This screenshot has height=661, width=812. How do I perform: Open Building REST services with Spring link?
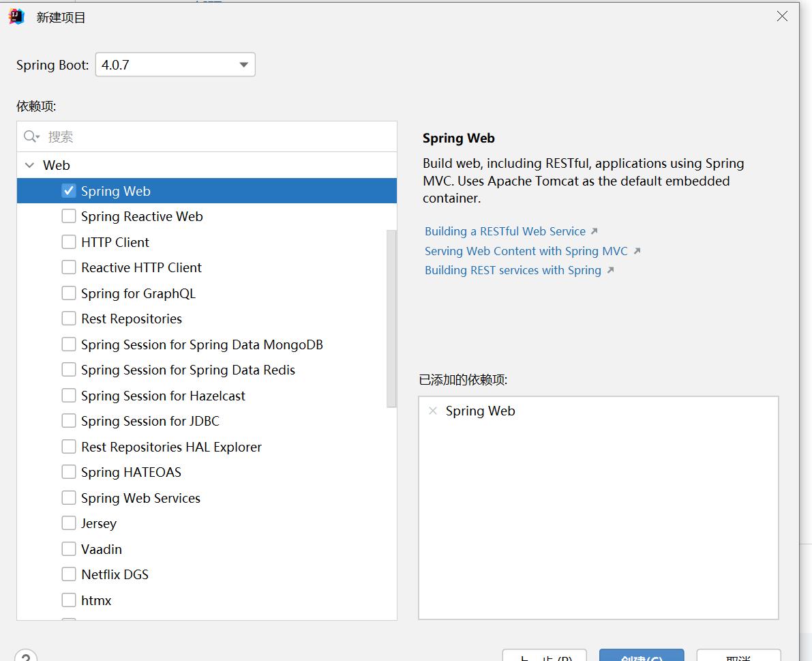pyautogui.click(x=513, y=270)
